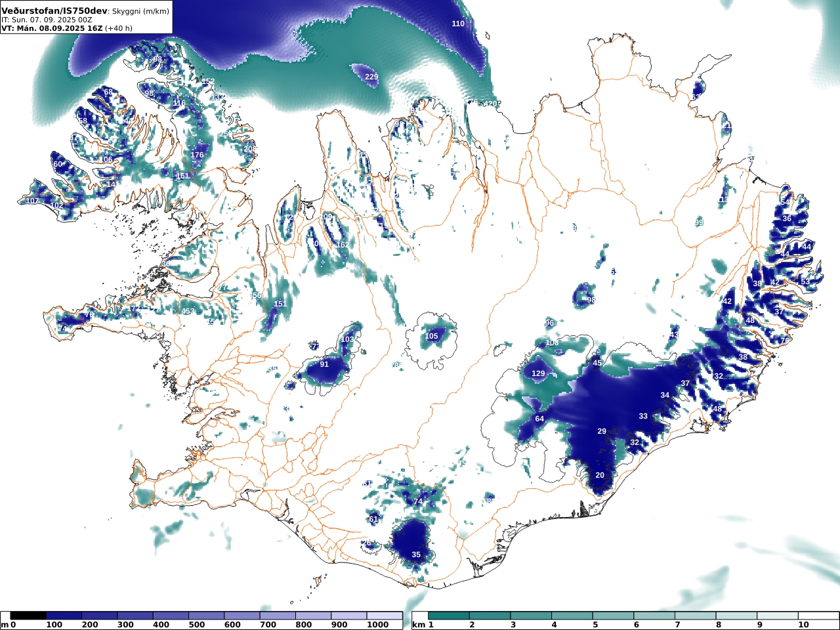Click the 110 visibility value at top
The height and width of the screenshot is (630, 840).
[458, 24]
